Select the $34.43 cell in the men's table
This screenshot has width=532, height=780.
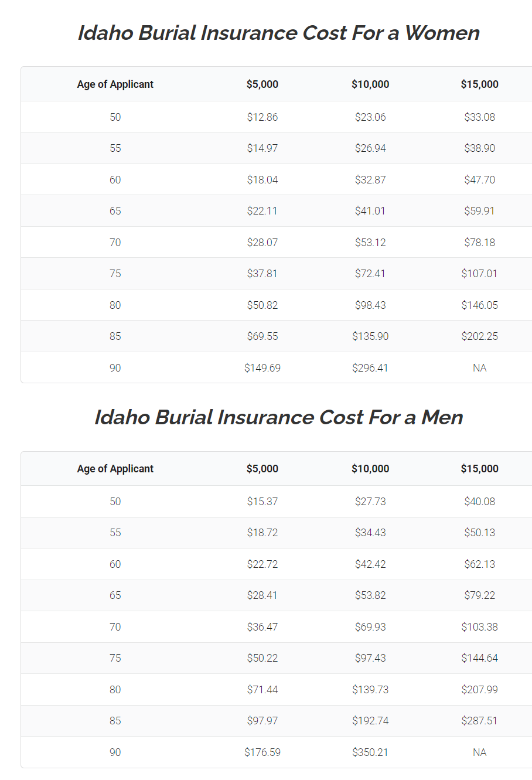(x=370, y=533)
